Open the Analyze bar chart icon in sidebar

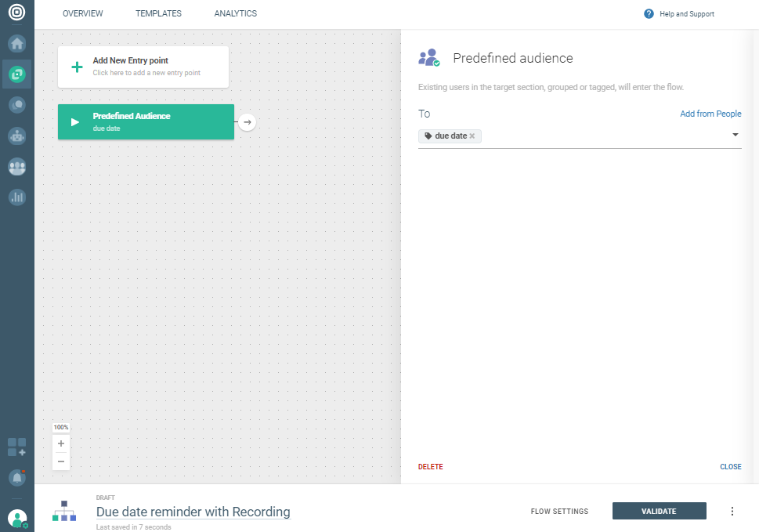pyautogui.click(x=17, y=197)
